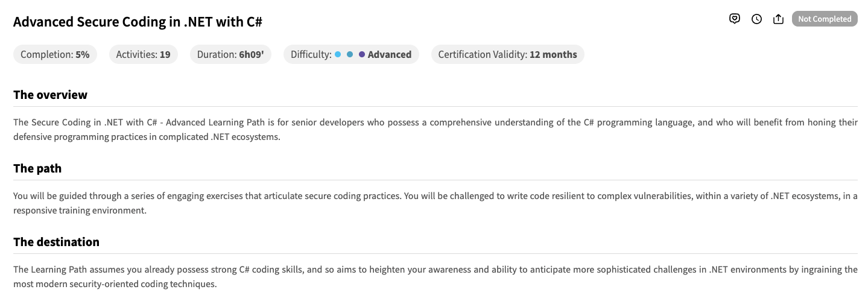Open the clock history icon
Image resolution: width=868 pixels, height=304 pixels.
tap(756, 19)
